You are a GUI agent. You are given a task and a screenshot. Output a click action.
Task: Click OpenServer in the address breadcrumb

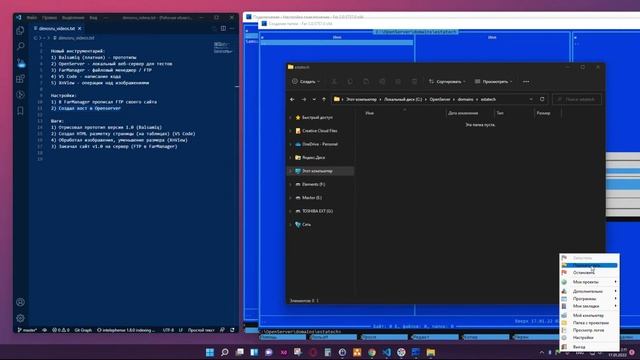440,99
